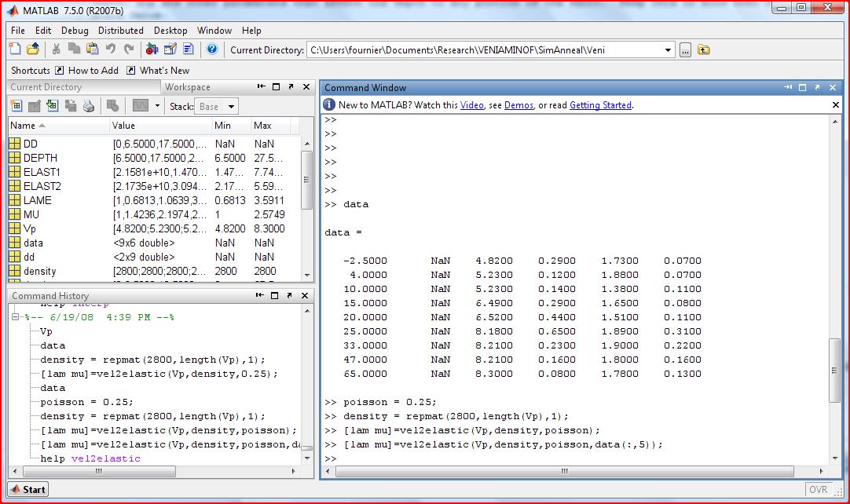Switch to the Current Directory tab

[x=46, y=87]
